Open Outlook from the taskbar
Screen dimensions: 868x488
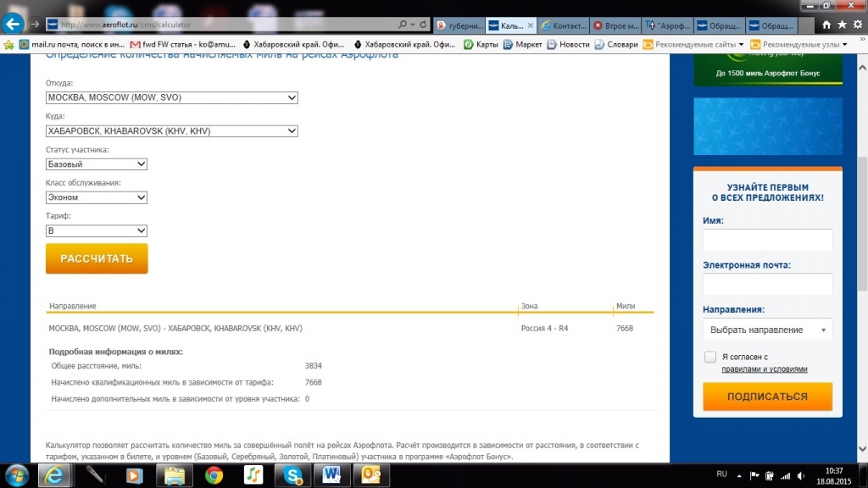tap(371, 475)
